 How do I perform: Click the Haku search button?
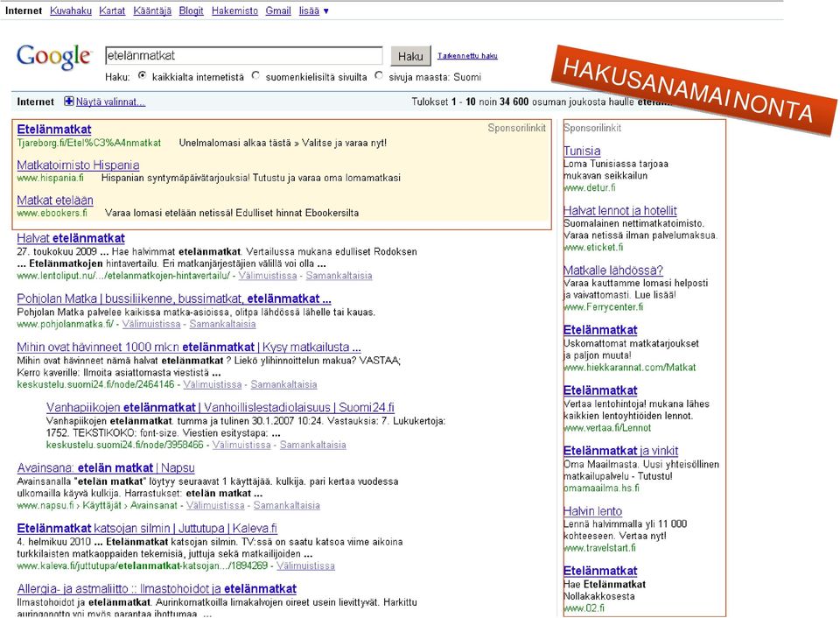point(410,56)
